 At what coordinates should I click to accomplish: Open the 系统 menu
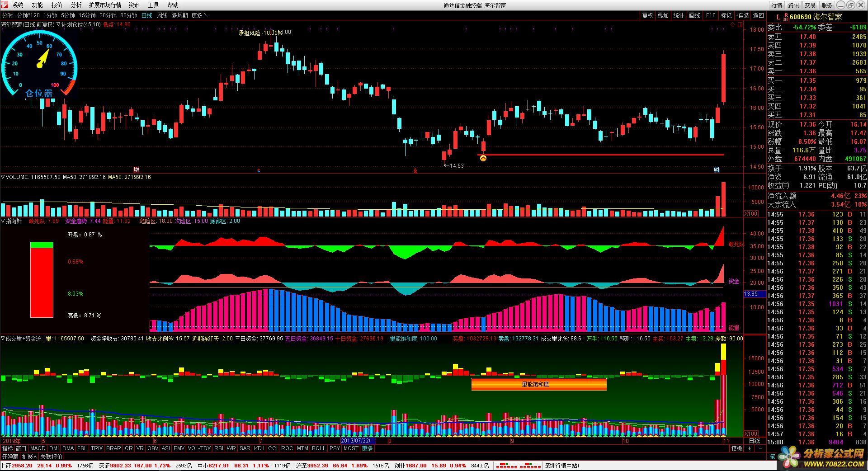coord(18,5)
